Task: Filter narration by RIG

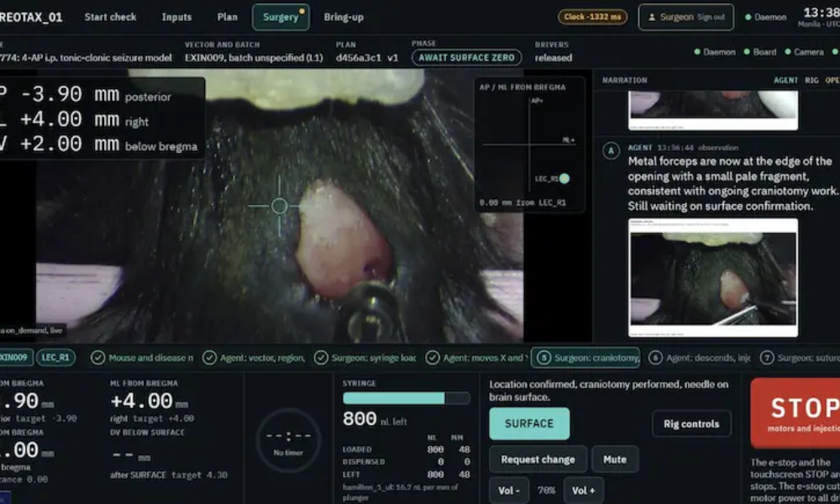Action: pyautogui.click(x=811, y=81)
